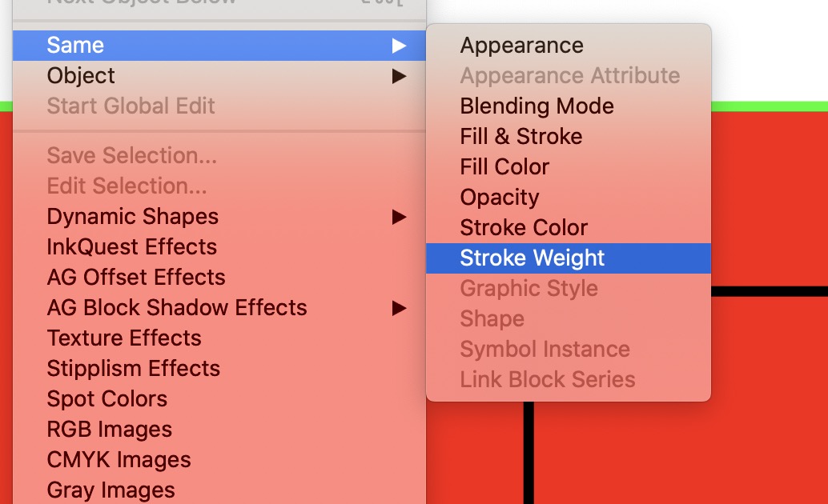Select objects with same Fill Color
Image resolution: width=828 pixels, height=504 pixels.
[504, 167]
